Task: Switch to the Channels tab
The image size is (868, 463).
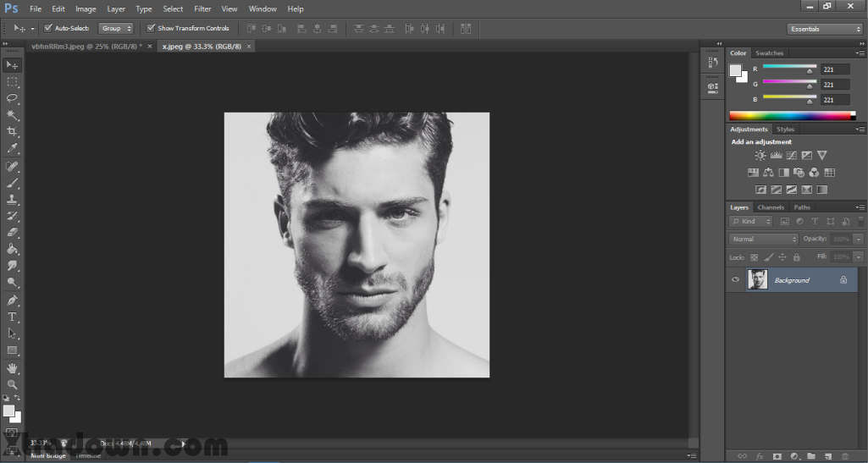Action: 771,207
